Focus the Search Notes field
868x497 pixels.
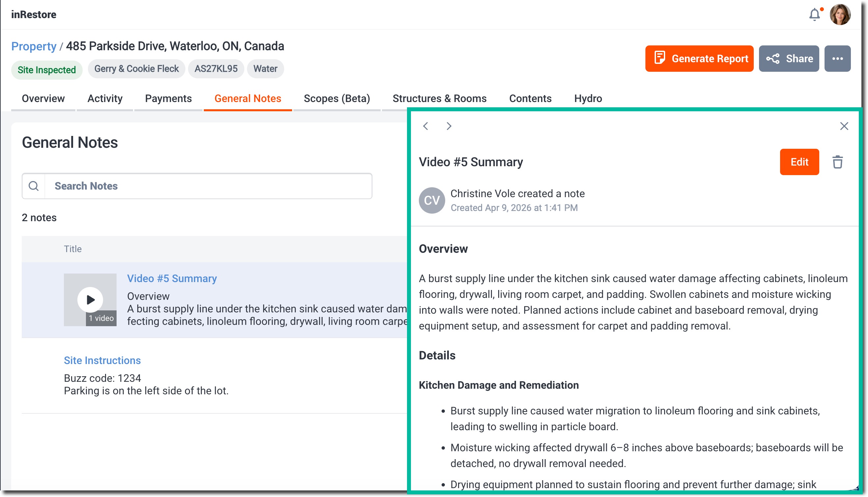point(208,186)
